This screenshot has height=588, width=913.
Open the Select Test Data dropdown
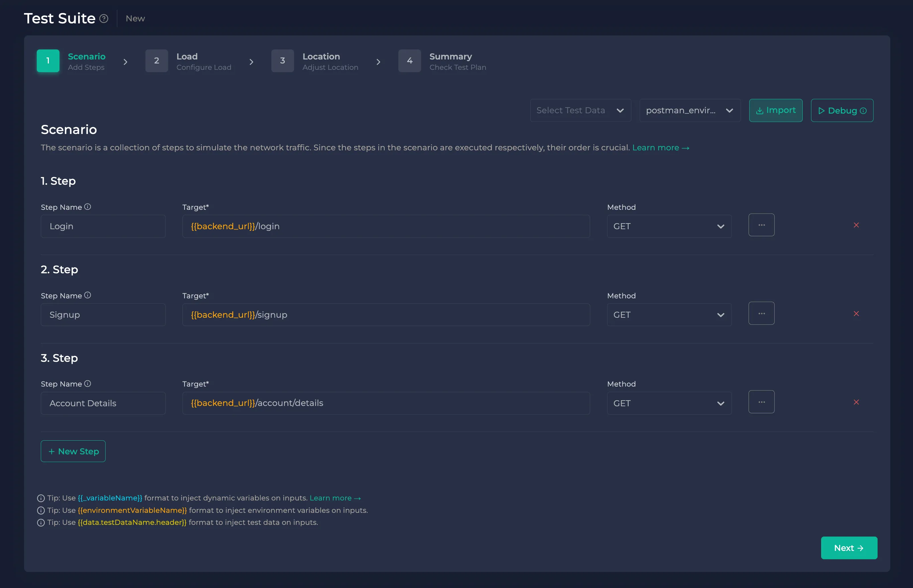click(x=580, y=110)
